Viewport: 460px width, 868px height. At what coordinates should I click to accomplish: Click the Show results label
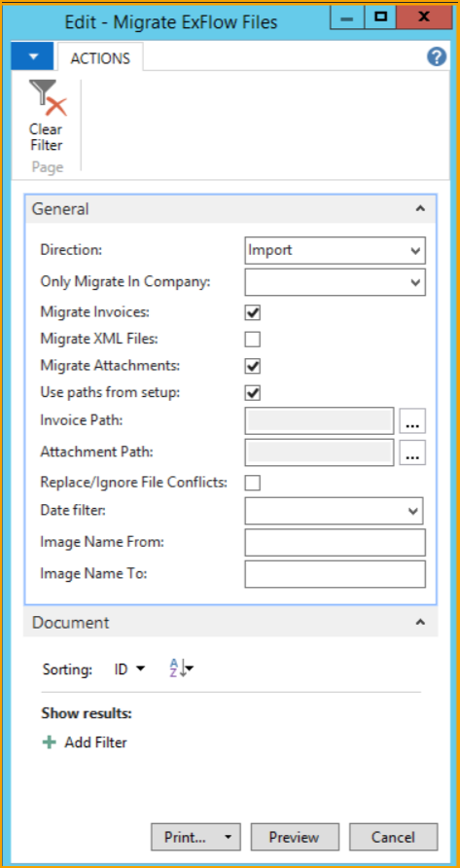pyautogui.click(x=87, y=713)
